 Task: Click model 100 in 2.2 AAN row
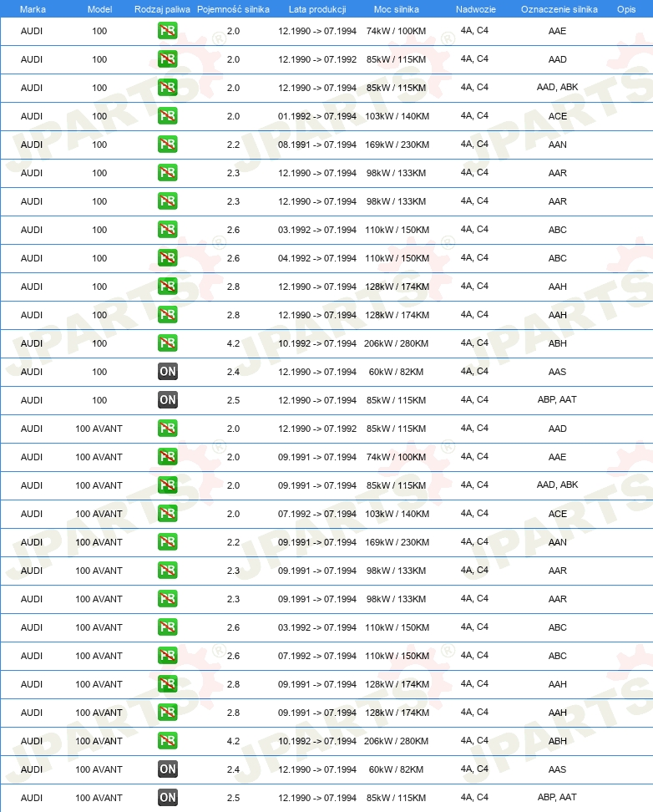point(99,145)
